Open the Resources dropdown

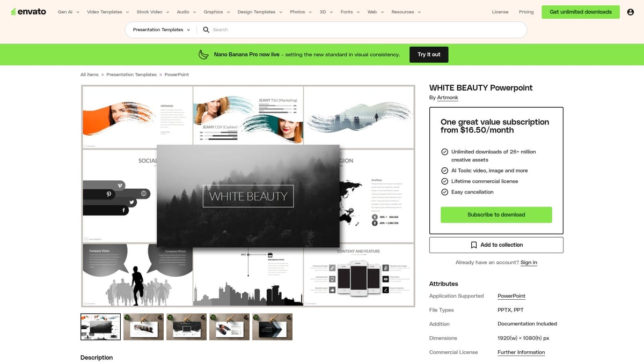click(404, 11)
